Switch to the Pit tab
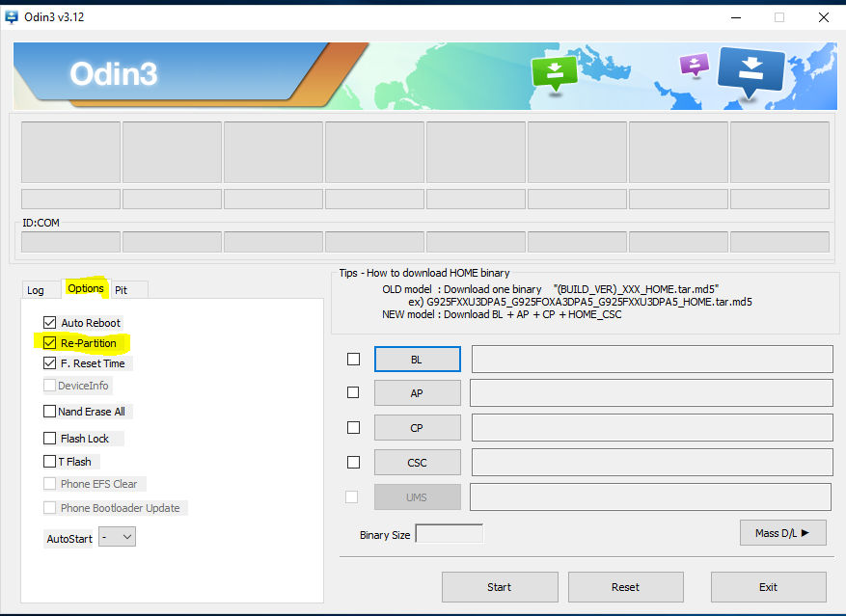Image resolution: width=846 pixels, height=616 pixels. click(x=121, y=289)
